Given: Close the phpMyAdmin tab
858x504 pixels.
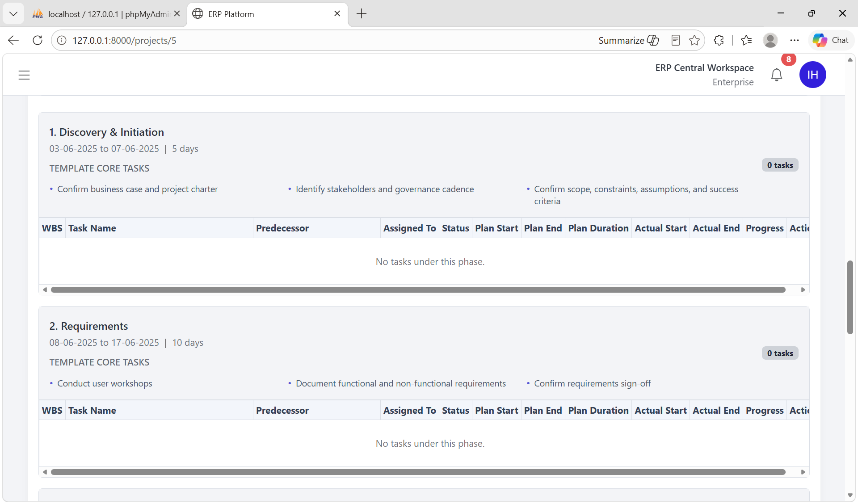Looking at the screenshot, I should [177, 14].
